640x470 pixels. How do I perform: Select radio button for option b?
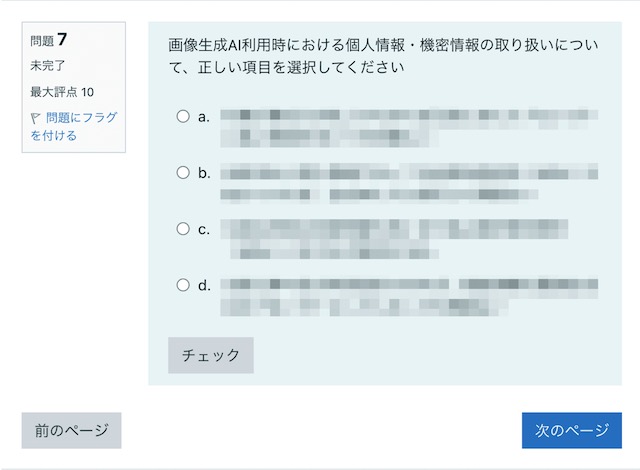(x=183, y=173)
